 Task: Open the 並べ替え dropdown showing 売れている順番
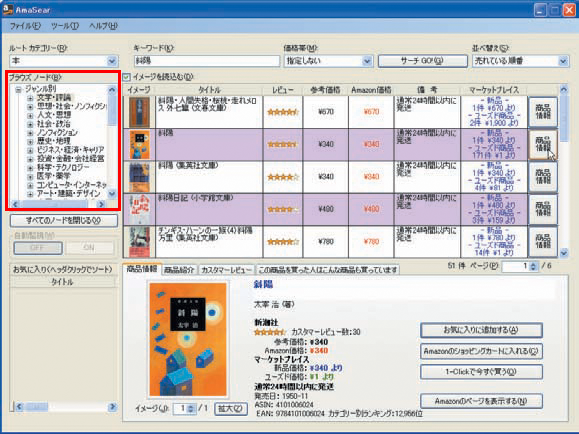(x=520, y=61)
